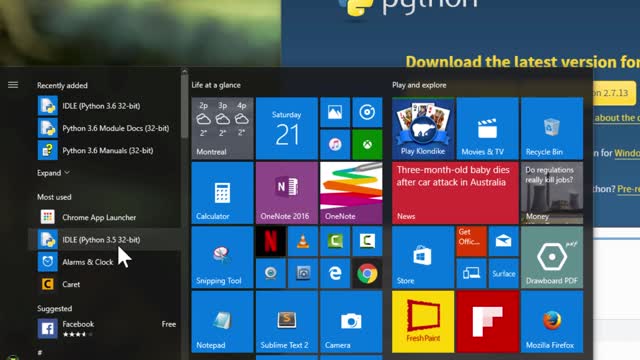
Task: Launch the Mozilla Firefox tile
Action: coord(552,322)
